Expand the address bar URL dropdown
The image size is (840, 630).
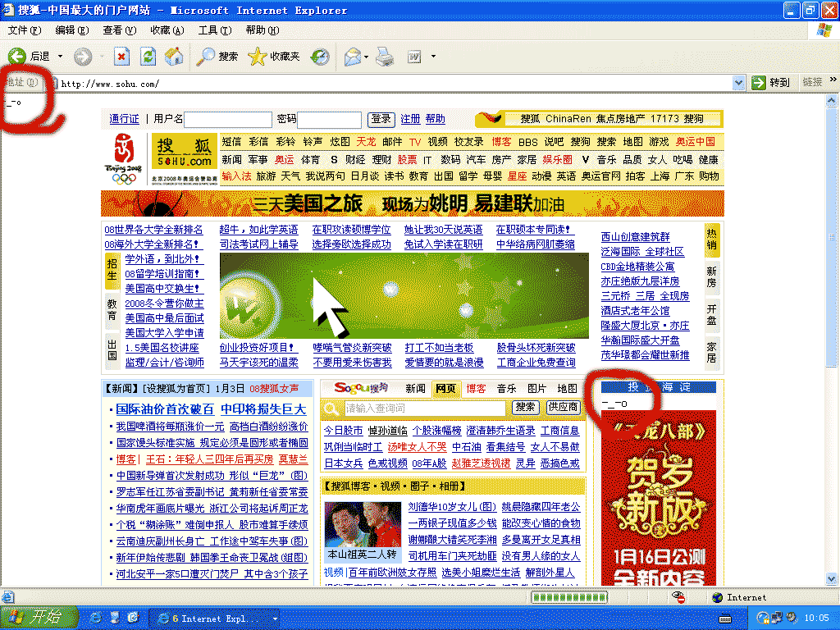(x=739, y=83)
